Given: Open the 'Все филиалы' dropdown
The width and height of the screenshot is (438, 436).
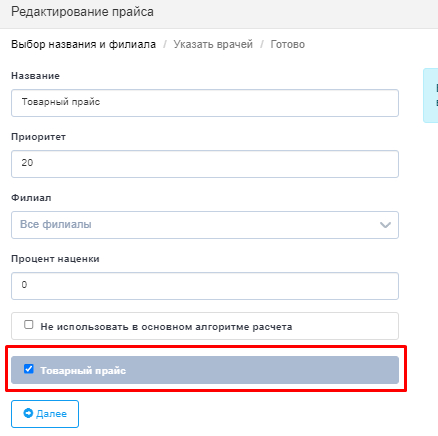Looking at the screenshot, I should [x=205, y=225].
